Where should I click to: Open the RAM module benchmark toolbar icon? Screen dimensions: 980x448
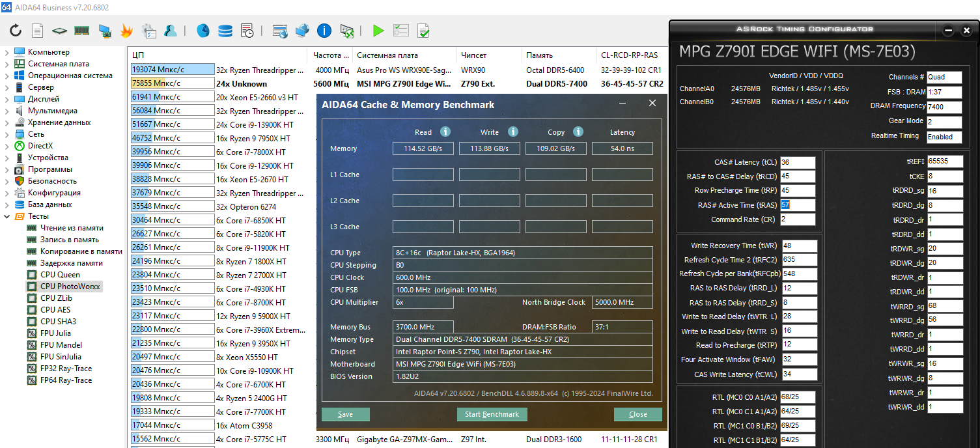81,31
